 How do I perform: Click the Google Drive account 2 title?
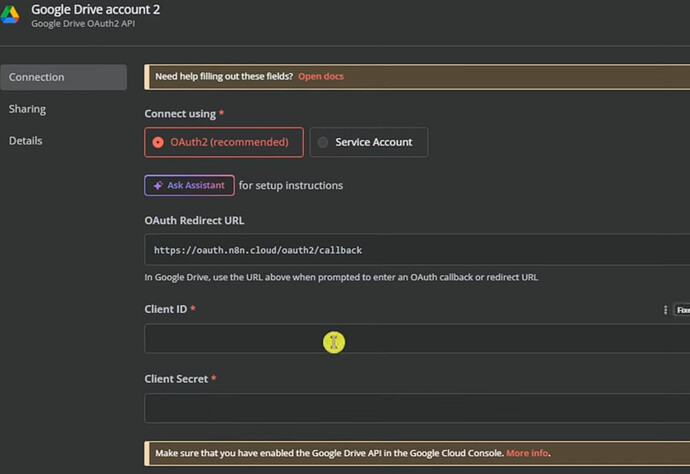[95, 9]
